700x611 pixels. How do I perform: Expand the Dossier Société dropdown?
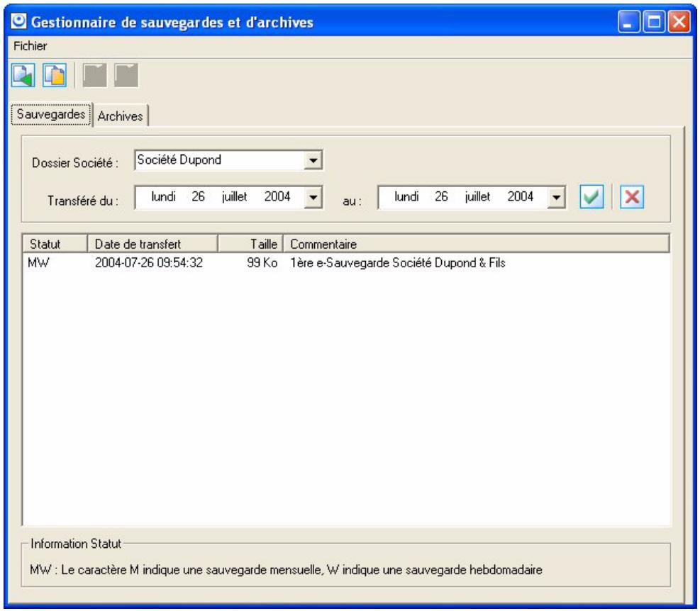click(x=313, y=160)
